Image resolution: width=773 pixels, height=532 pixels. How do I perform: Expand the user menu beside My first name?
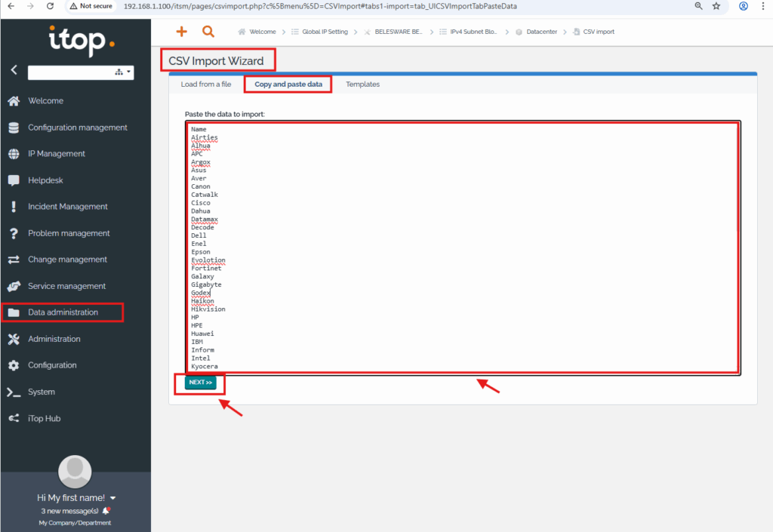[x=112, y=498]
